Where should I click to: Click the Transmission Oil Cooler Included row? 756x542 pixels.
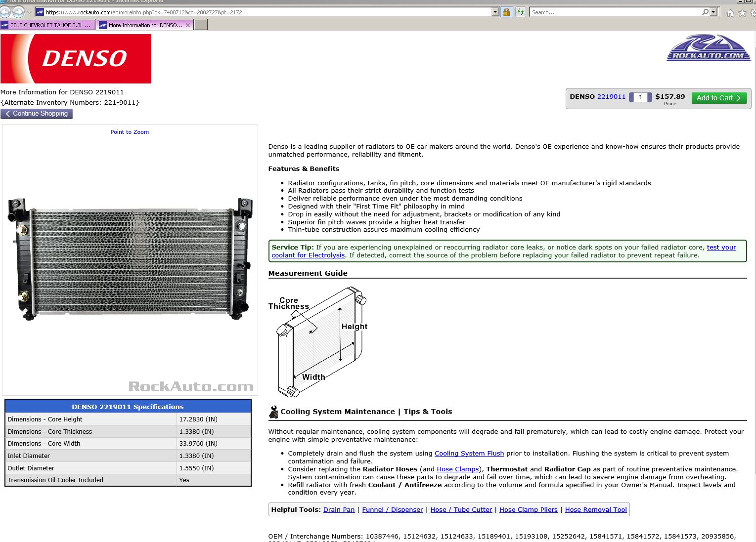click(128, 480)
